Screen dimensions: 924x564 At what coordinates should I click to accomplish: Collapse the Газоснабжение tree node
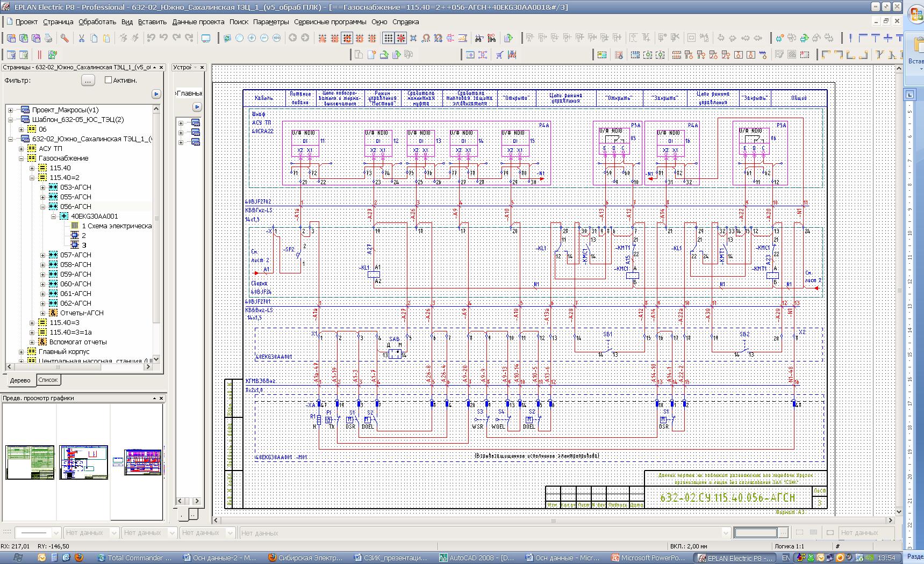[22, 158]
